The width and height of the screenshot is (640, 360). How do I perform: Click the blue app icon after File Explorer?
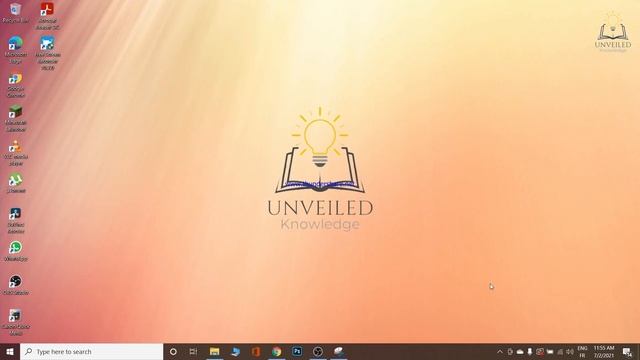[235, 351]
